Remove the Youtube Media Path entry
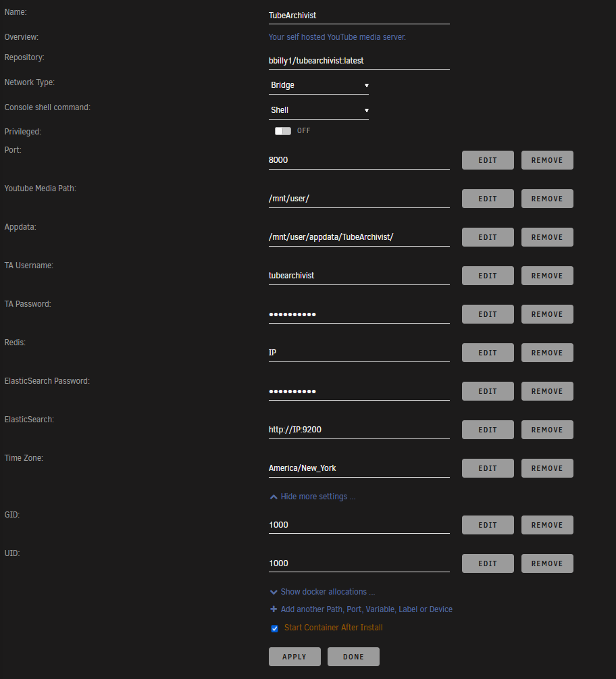The width and height of the screenshot is (616, 679). [547, 199]
